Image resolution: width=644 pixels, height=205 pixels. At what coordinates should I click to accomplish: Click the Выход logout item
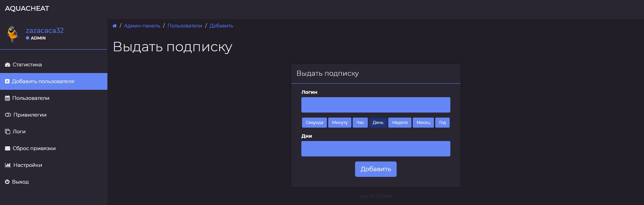[x=20, y=182]
